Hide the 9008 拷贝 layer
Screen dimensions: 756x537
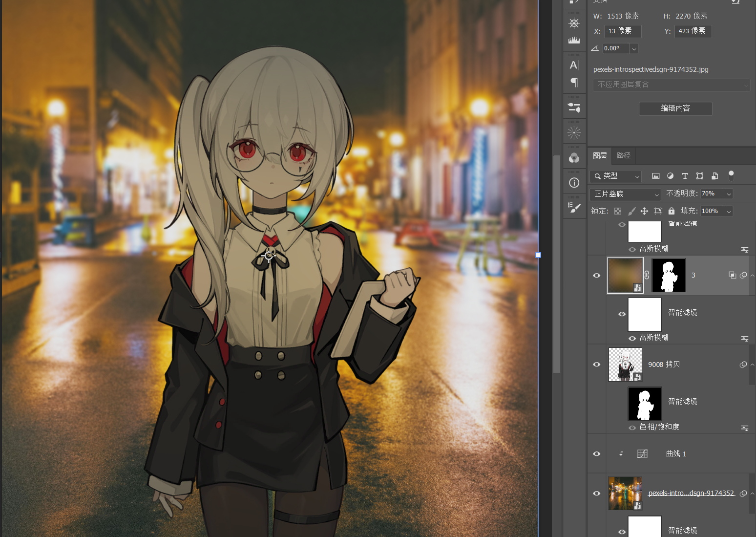pyautogui.click(x=597, y=365)
